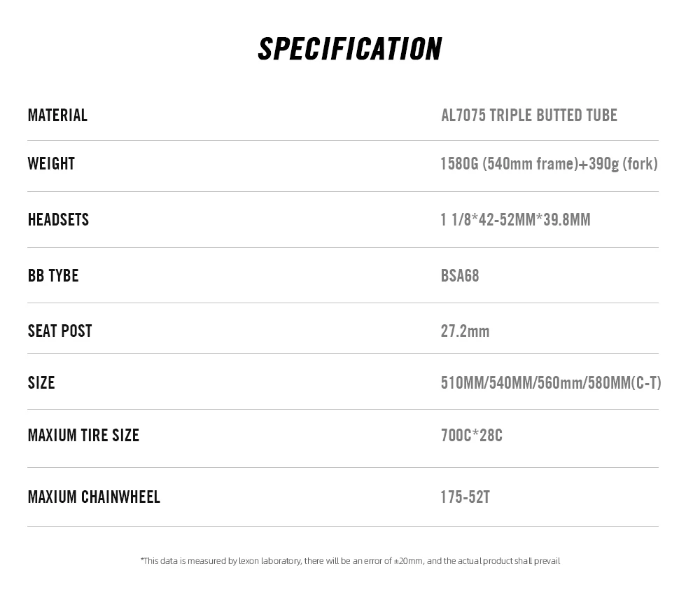Select the 700C*28C tire value
This screenshot has width=700, height=589.
[x=471, y=436]
